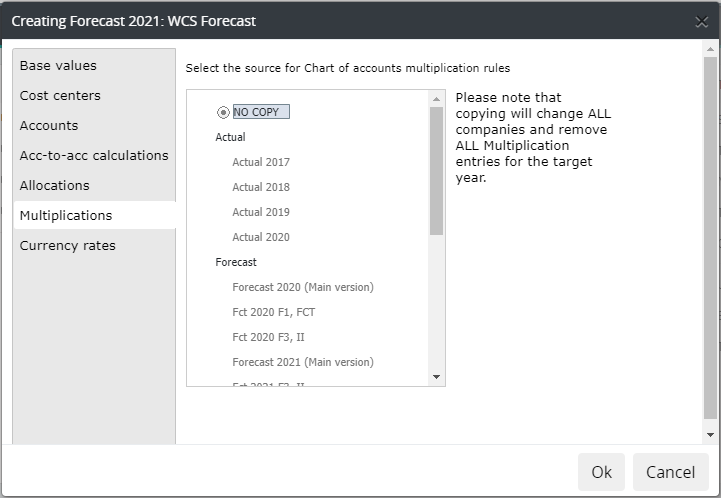Switch to the Cost centers tab
This screenshot has width=721, height=498.
(60, 96)
